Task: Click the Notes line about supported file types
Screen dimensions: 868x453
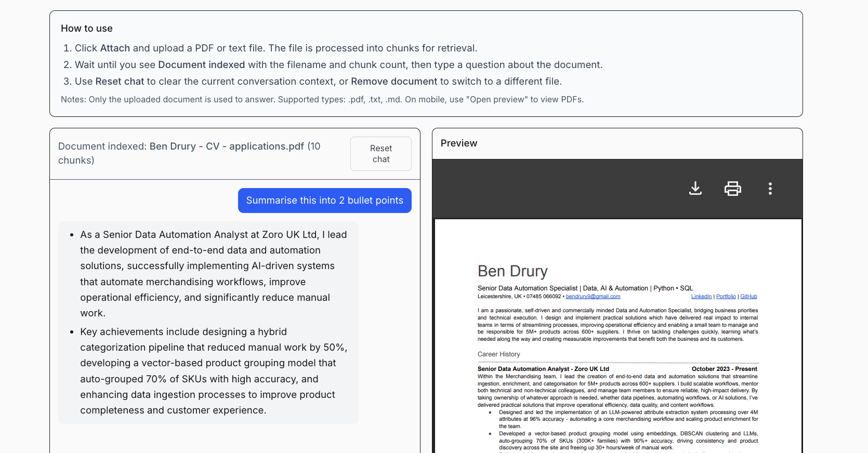Action: coord(322,100)
